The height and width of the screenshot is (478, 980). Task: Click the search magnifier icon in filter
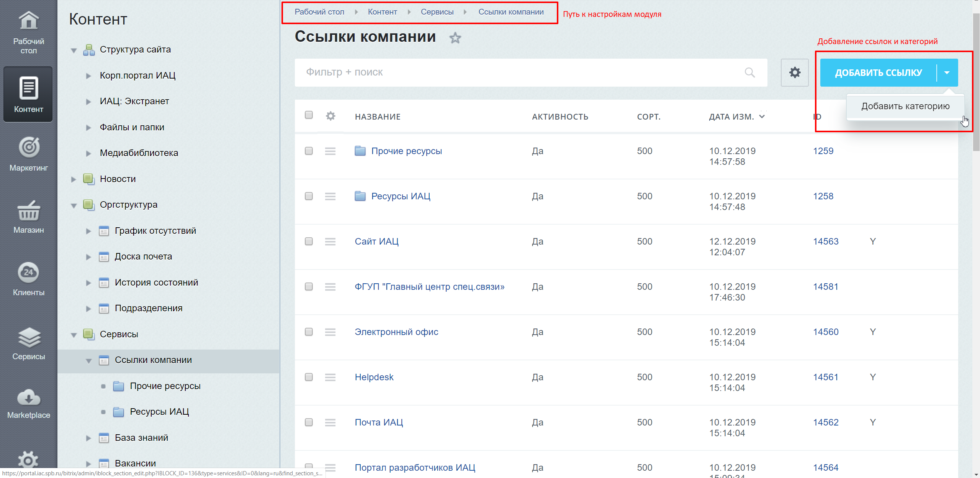click(x=749, y=72)
